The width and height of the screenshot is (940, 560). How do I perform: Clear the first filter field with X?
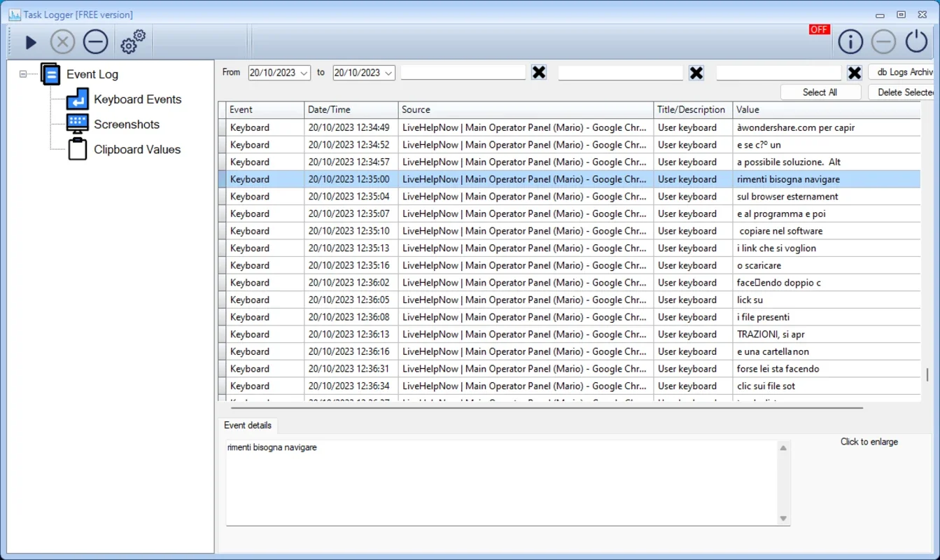(538, 73)
